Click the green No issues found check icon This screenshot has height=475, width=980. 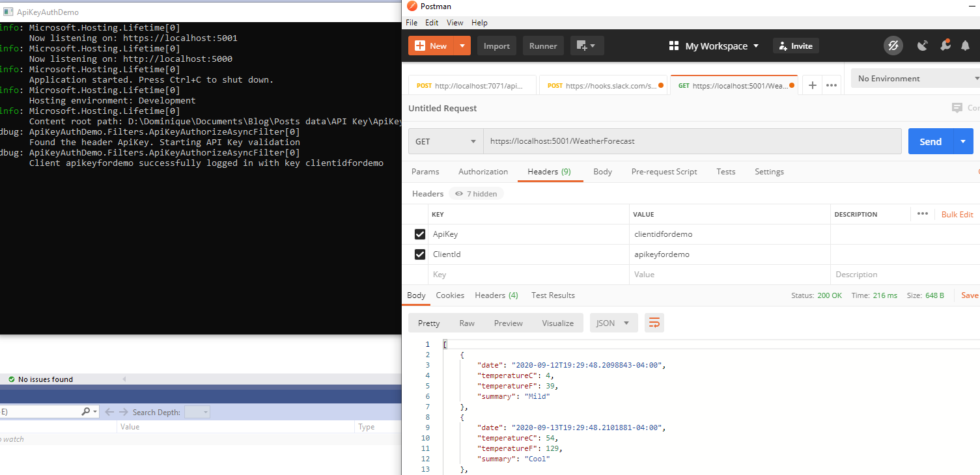click(11, 379)
